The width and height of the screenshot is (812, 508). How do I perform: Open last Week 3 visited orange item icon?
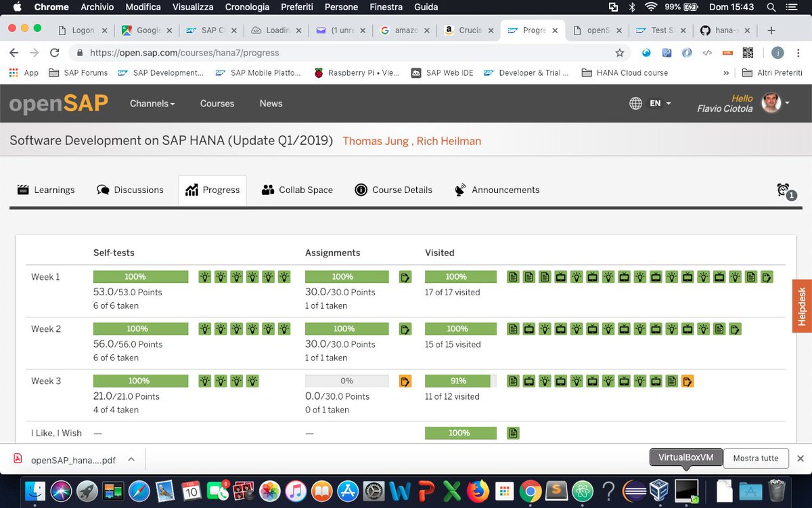click(x=687, y=381)
